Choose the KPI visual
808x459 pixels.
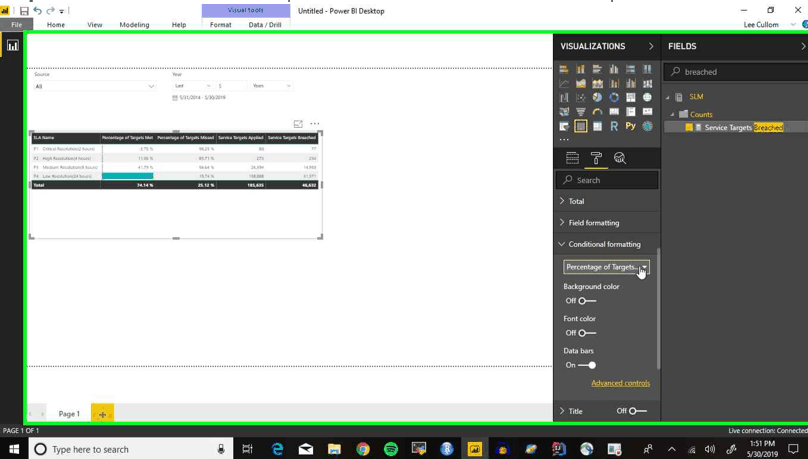[647, 112]
